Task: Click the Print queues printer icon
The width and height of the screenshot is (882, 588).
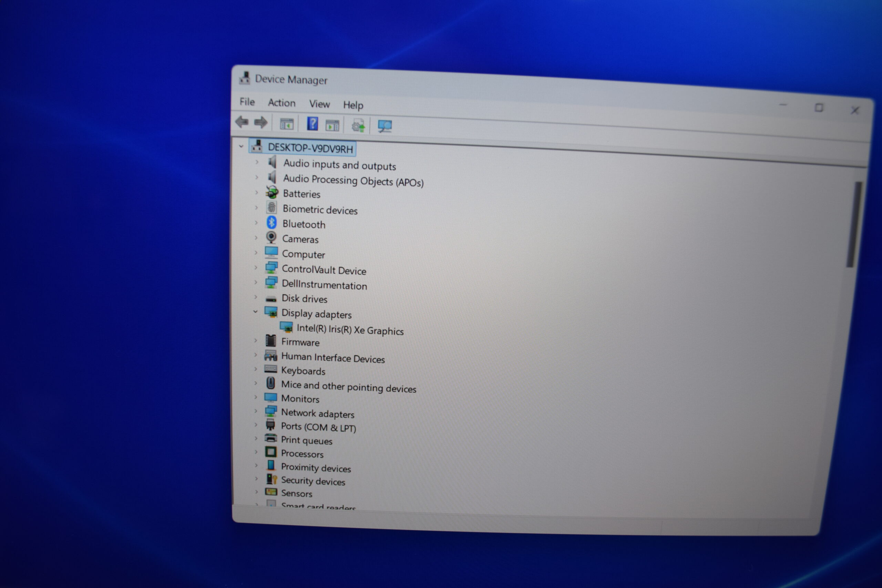Action: coord(271,438)
